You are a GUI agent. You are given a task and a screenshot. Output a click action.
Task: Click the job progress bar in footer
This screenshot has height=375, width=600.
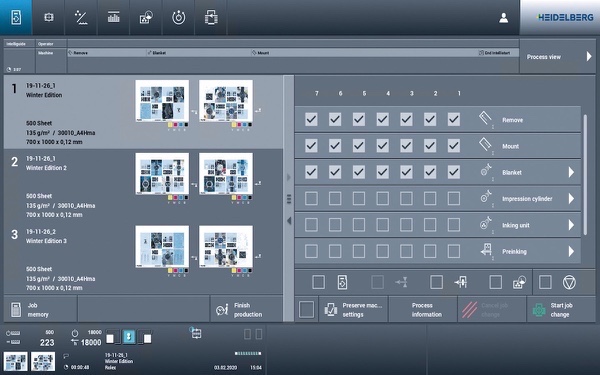click(x=248, y=353)
